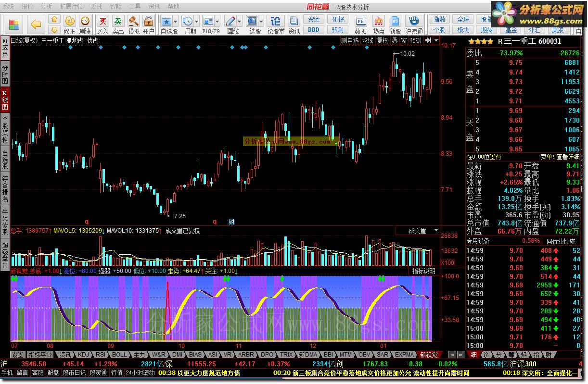Go back with the yellow left arrow
Screen dimensions: 588x384
point(35,24)
